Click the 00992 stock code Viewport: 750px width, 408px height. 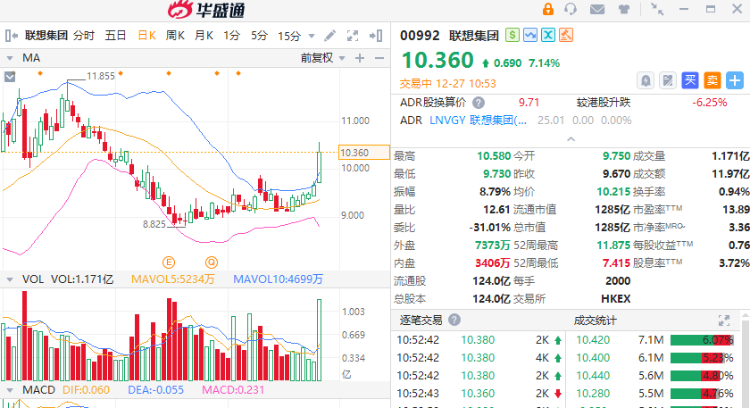419,35
